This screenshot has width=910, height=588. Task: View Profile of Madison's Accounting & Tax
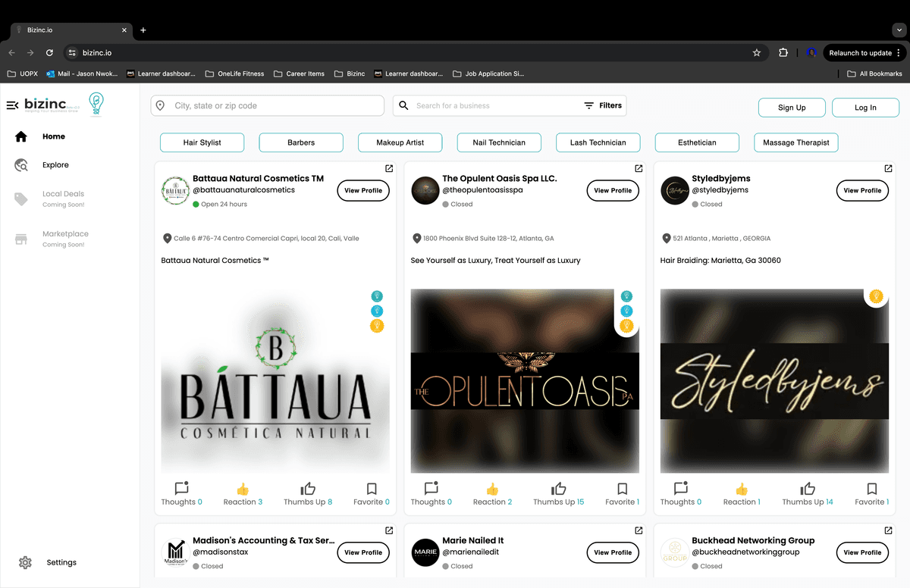[363, 553]
